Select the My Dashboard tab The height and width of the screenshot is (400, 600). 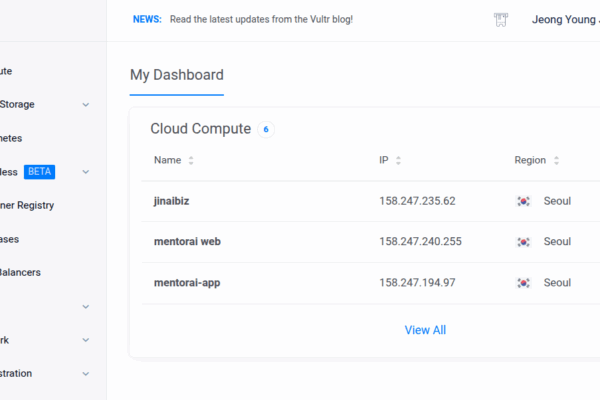[177, 75]
